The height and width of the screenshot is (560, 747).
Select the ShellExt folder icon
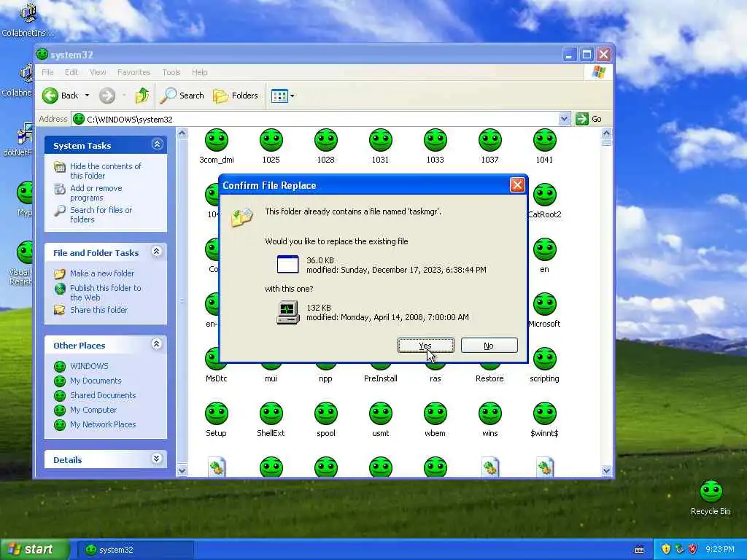coord(271,414)
